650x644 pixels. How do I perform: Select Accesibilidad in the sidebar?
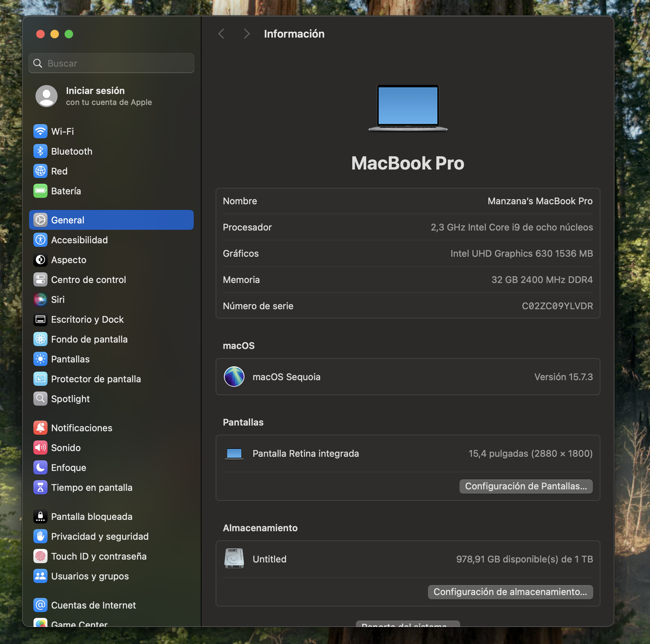(79, 240)
